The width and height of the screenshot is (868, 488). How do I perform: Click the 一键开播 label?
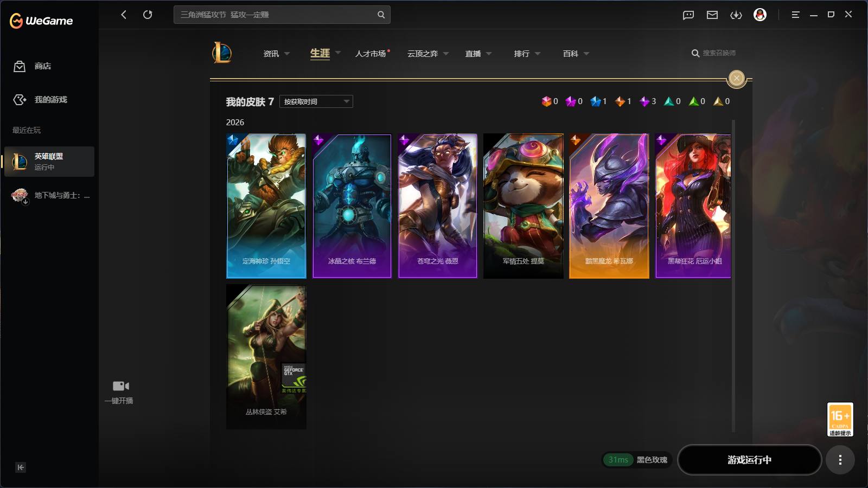[x=119, y=401]
